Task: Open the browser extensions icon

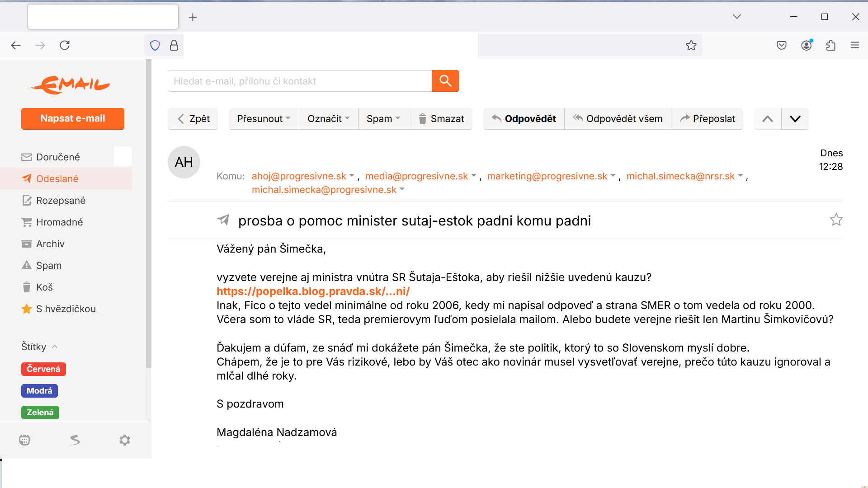Action: point(830,45)
